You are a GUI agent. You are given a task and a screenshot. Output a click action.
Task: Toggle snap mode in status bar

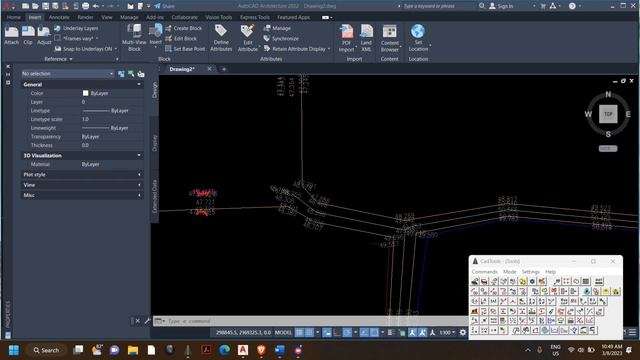coord(309,333)
